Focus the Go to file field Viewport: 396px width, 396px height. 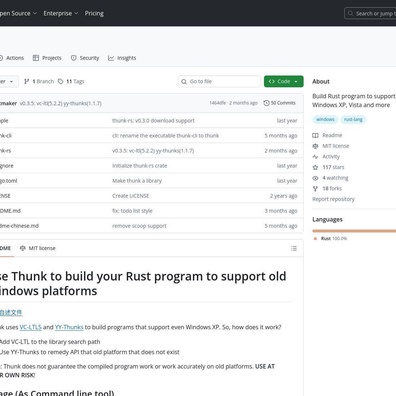pos(219,81)
